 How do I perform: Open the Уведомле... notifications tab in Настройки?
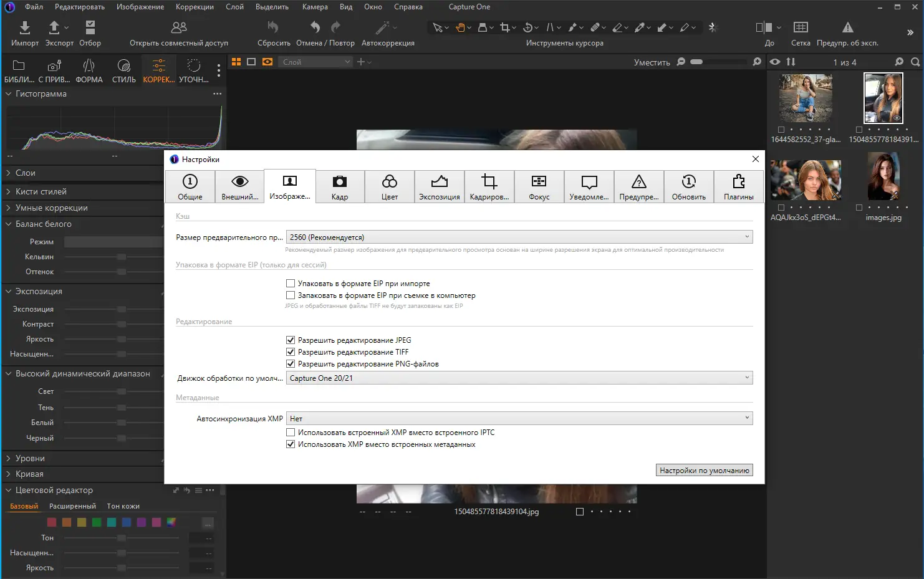[x=589, y=186]
